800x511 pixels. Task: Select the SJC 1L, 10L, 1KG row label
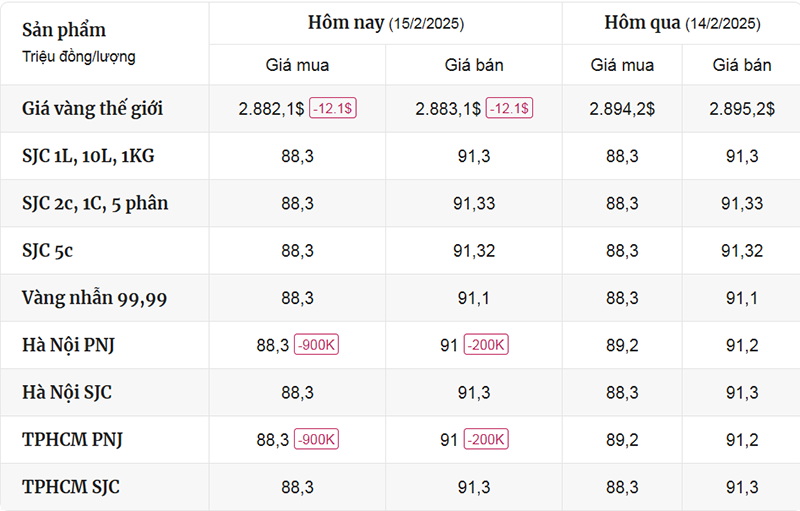tap(88, 156)
